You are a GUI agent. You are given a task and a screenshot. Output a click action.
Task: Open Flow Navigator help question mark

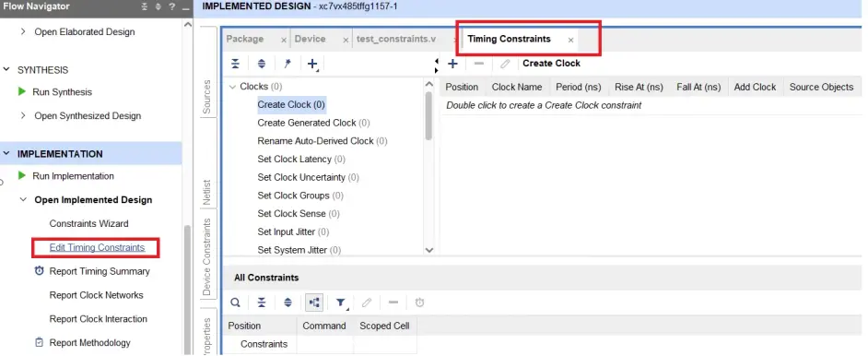pos(171,6)
